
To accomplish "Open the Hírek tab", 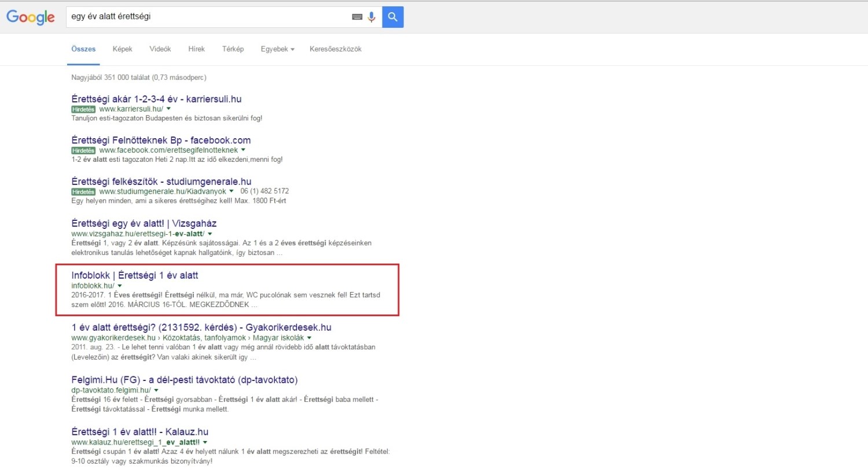I will click(197, 49).
